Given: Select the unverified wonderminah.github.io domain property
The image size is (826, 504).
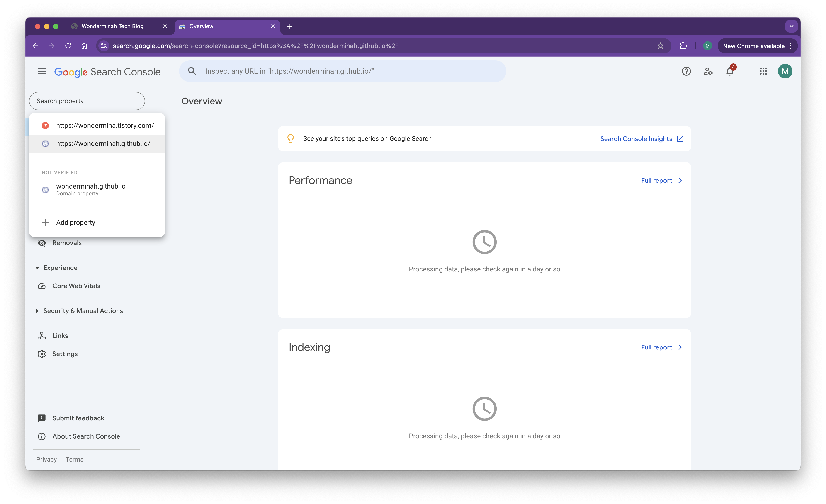Looking at the screenshot, I should pos(90,189).
